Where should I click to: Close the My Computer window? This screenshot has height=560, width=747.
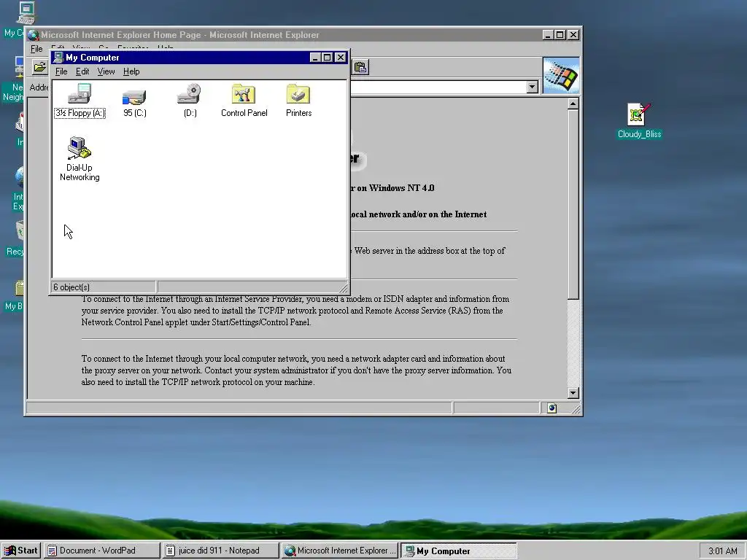[x=340, y=58]
